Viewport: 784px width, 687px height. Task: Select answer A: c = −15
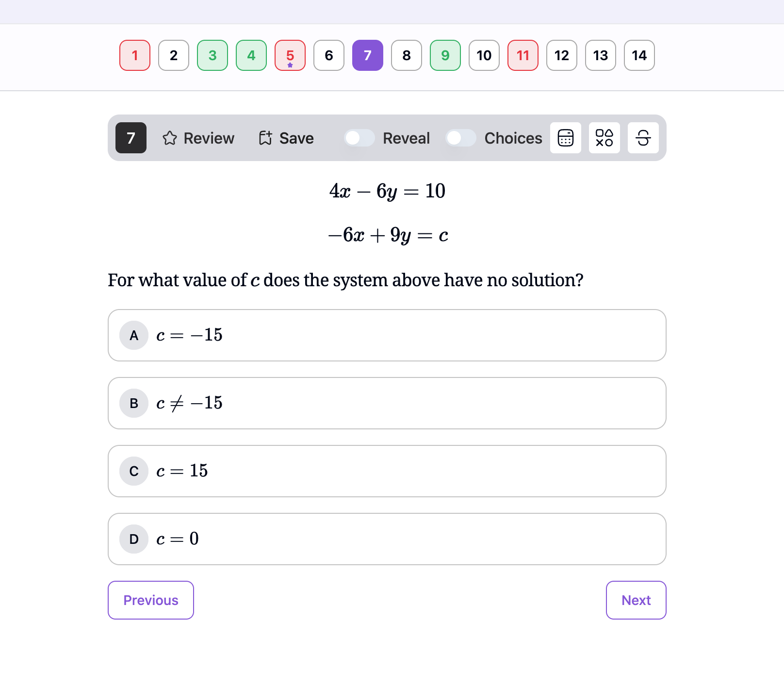387,335
